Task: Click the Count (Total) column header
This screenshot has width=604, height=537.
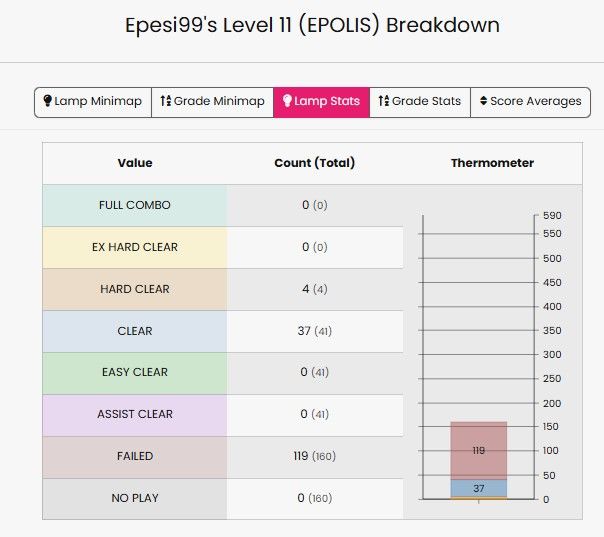Action: 315,163
